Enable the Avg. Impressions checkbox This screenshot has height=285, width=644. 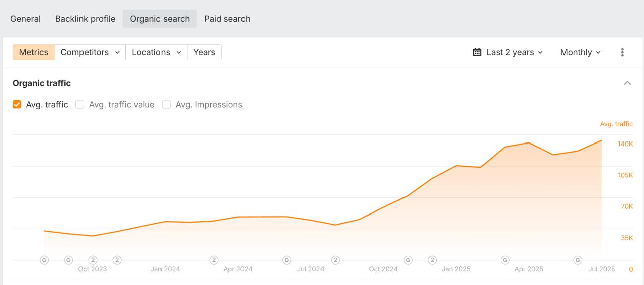(166, 105)
